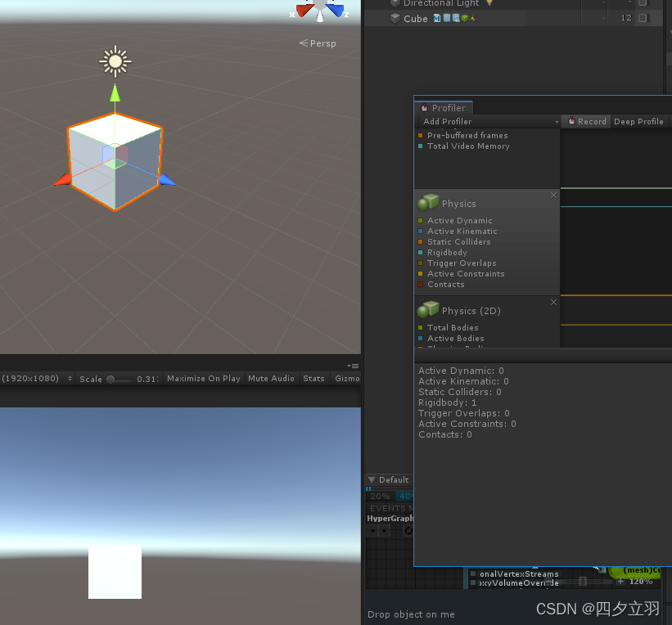Click the blue Z-axis gizmo arrow
This screenshot has width=672, height=625.
point(167,180)
